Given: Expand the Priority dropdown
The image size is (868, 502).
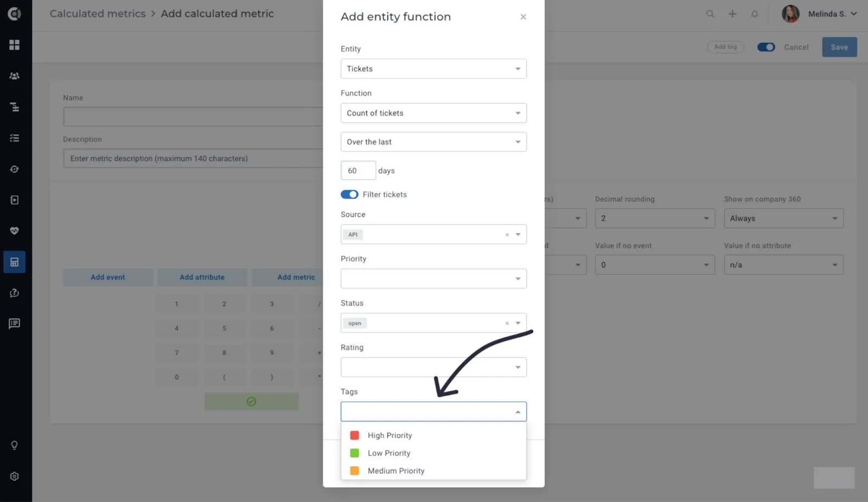Looking at the screenshot, I should pyautogui.click(x=433, y=279).
